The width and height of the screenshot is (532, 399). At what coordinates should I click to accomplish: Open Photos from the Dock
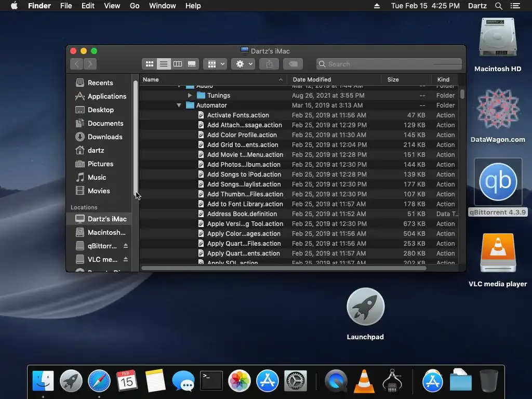pyautogui.click(x=240, y=381)
